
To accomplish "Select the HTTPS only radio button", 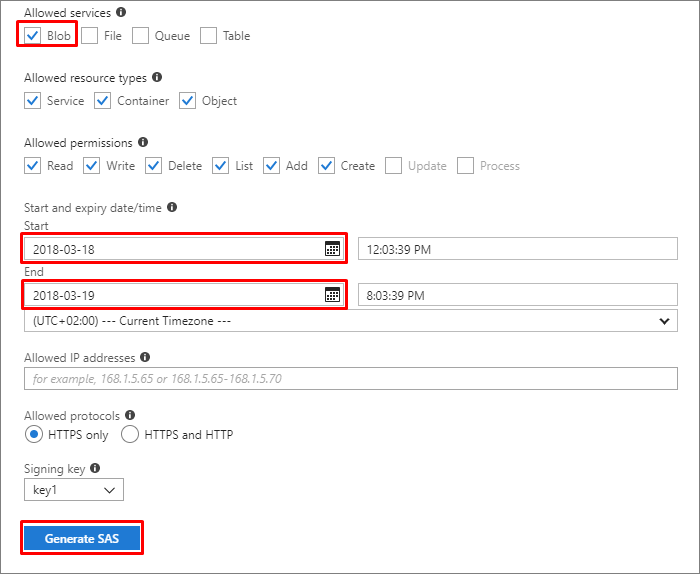I will [34, 434].
